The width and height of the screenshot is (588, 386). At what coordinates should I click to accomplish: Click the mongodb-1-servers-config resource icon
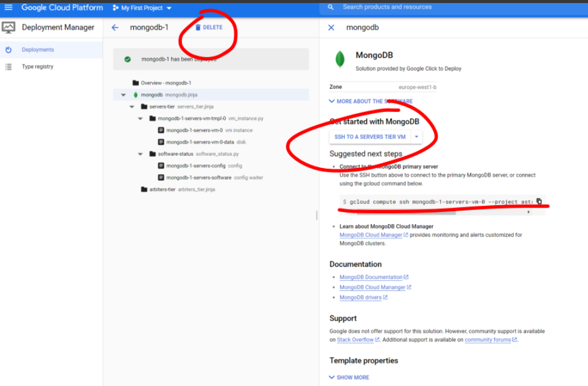[161, 166]
